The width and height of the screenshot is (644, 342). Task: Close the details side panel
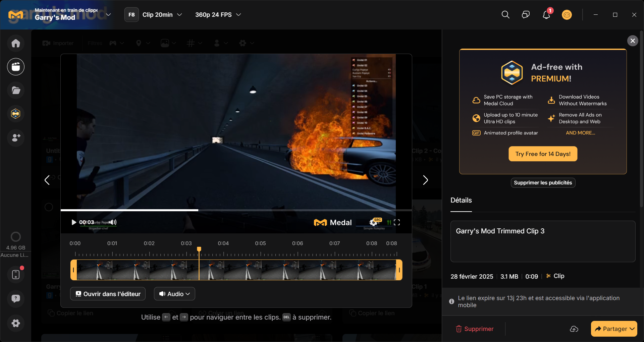(633, 41)
